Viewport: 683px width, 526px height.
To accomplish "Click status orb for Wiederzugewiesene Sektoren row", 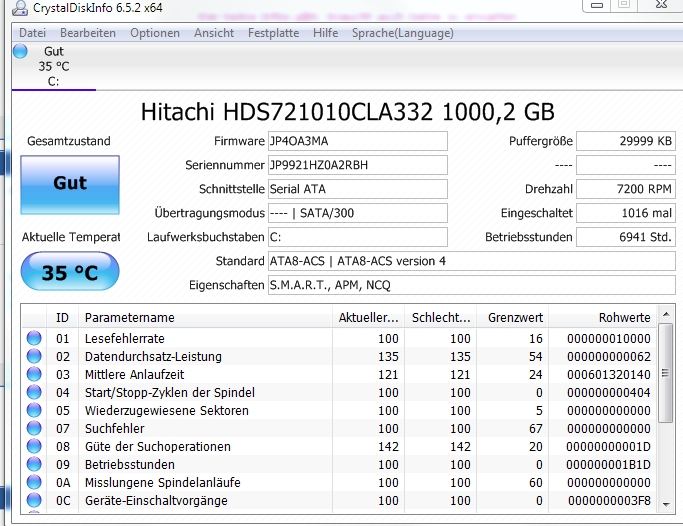I will (x=34, y=410).
